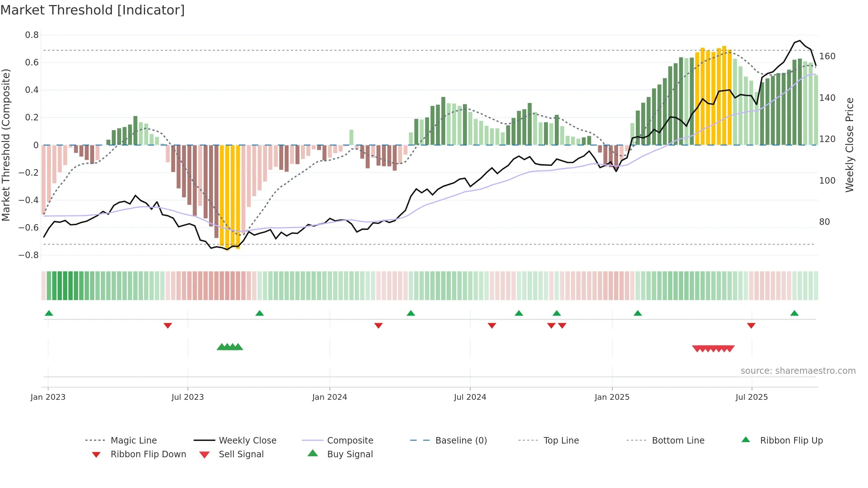Toggle the Baseline (0) legend entry

(448, 440)
